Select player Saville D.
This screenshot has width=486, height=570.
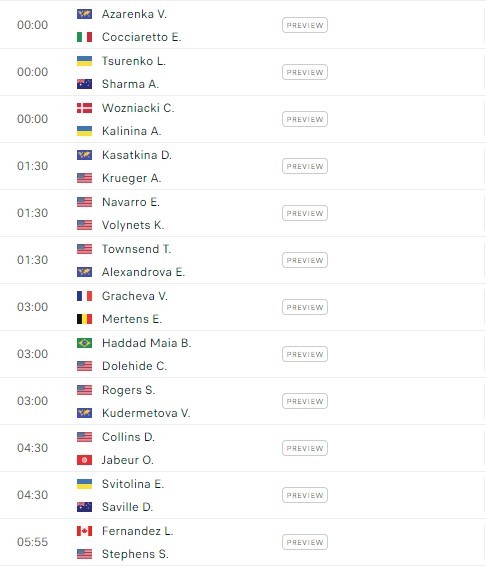pyautogui.click(x=127, y=507)
